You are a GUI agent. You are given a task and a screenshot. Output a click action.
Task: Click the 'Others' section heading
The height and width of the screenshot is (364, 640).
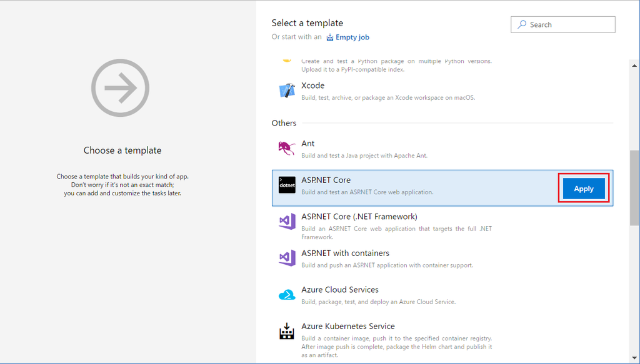pyautogui.click(x=284, y=123)
